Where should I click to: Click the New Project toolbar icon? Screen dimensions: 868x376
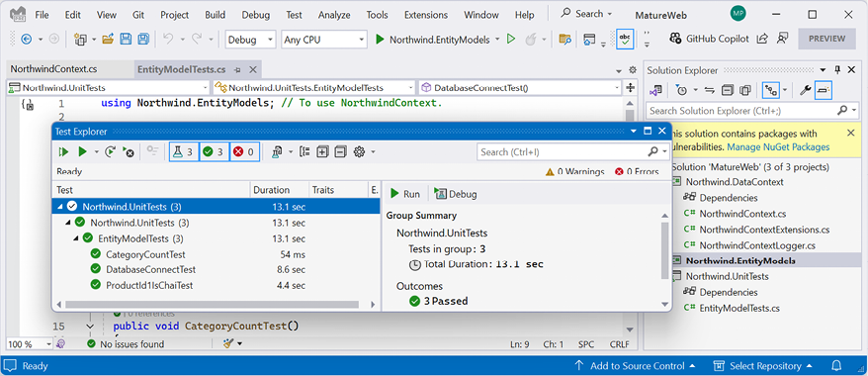pos(81,40)
